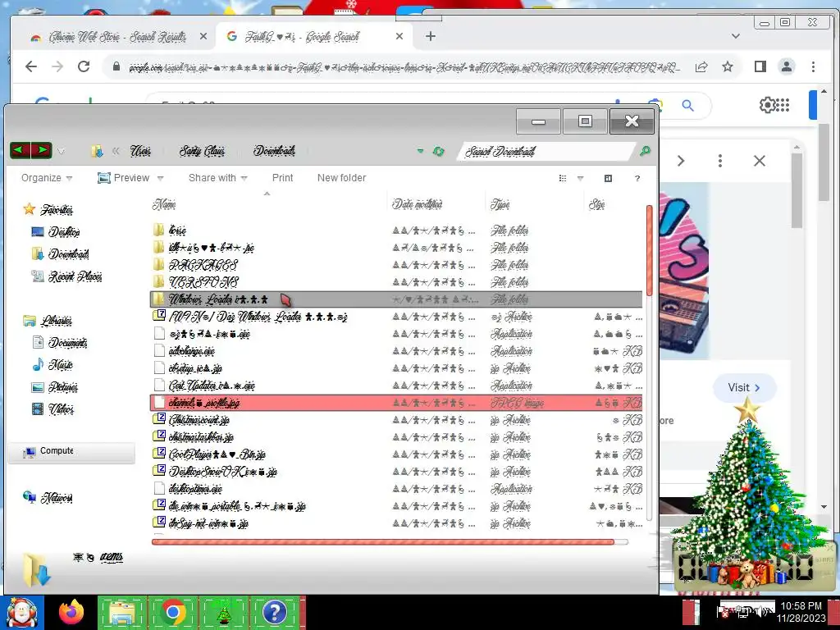Expand the view options dropdown arrow
Image resolution: width=840 pixels, height=630 pixels.
pyautogui.click(x=580, y=178)
